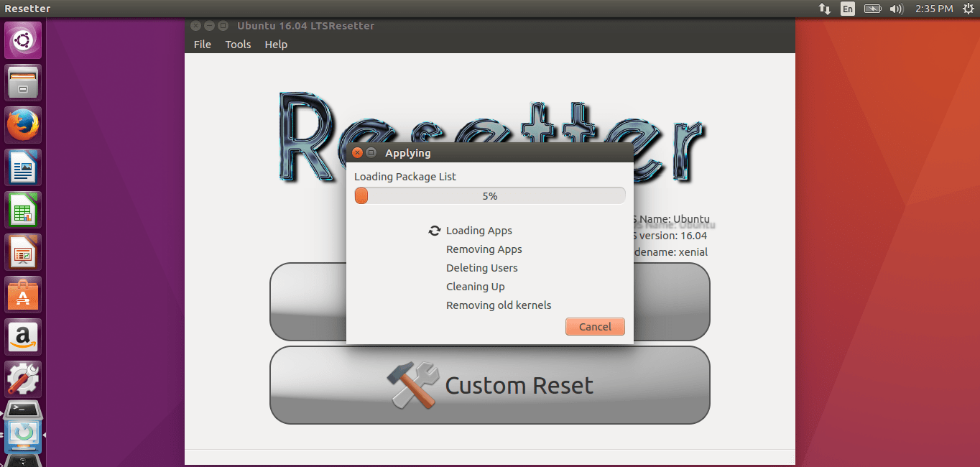This screenshot has width=980, height=467.
Task: Cancel the Applying operation
Action: [x=595, y=326]
